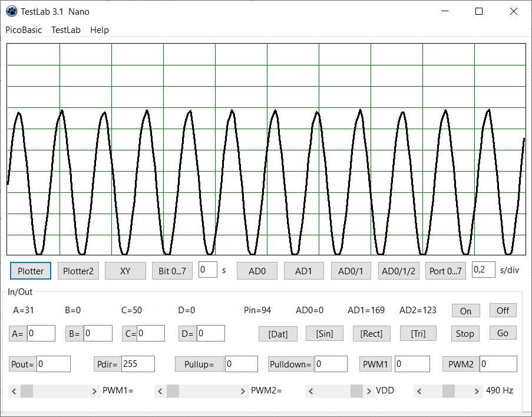The image size is (532, 417).
Task: Click the Port 0...7 button
Action: tap(445, 271)
